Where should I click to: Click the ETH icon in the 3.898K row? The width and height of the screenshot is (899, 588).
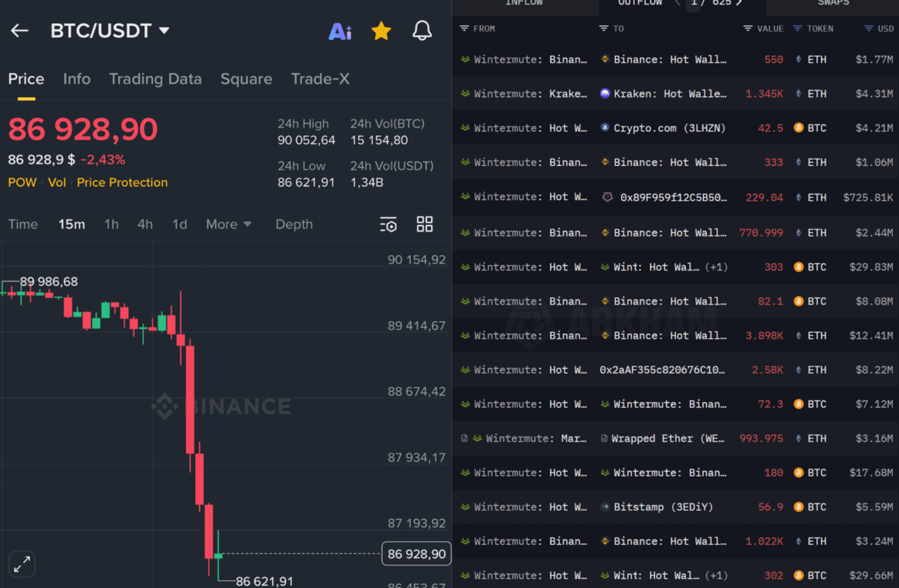coord(798,335)
